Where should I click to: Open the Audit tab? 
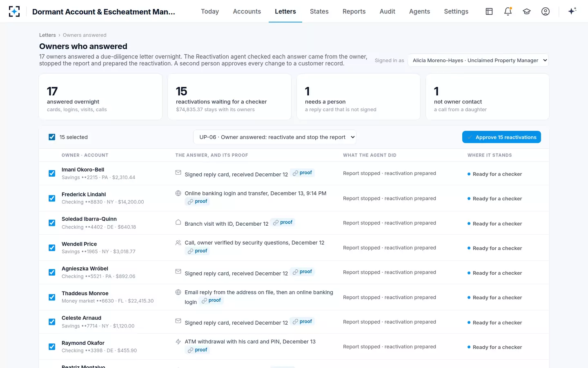(x=388, y=11)
